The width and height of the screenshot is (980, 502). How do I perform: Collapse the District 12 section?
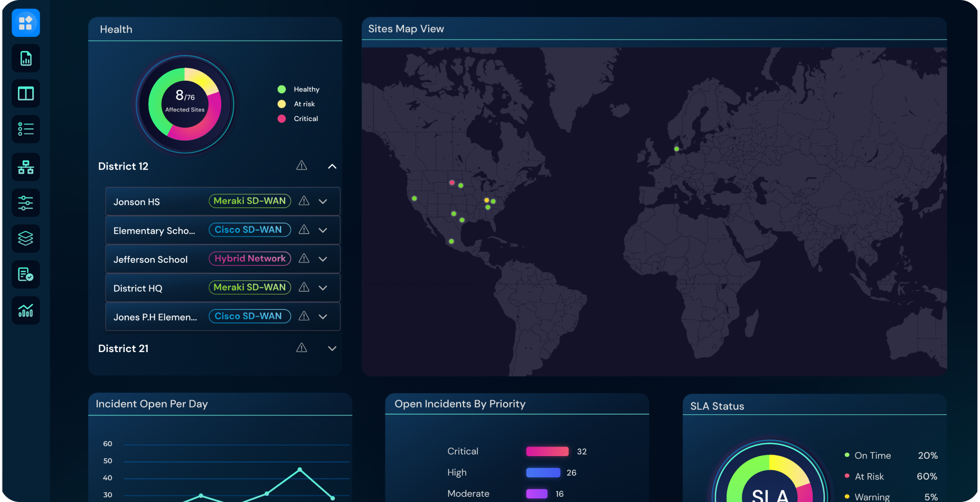332,166
